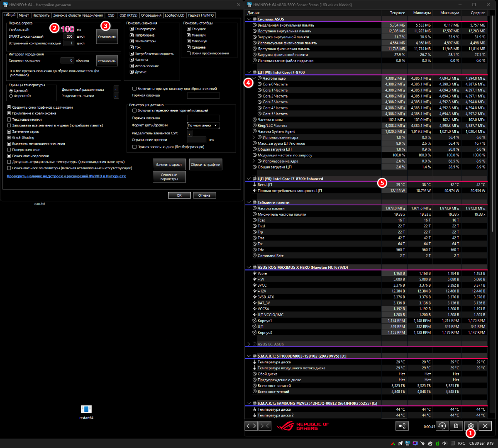Collapse the Частоты ядер subgroup

click(254, 78)
